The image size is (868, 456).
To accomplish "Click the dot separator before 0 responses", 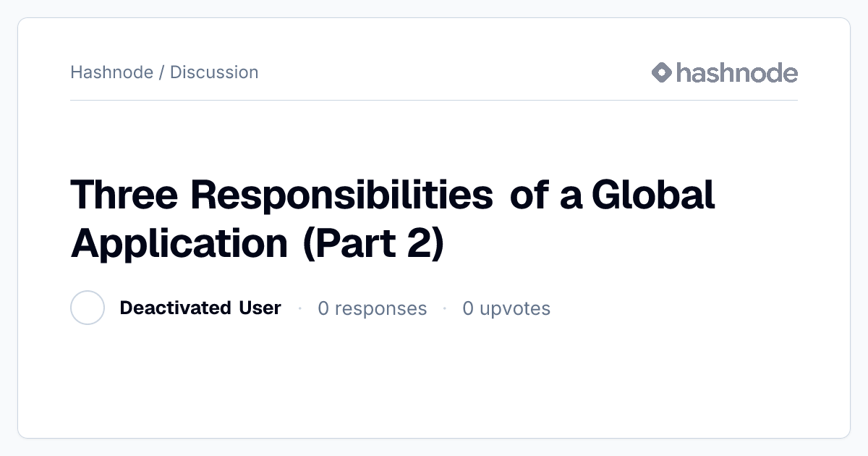I will (299, 308).
